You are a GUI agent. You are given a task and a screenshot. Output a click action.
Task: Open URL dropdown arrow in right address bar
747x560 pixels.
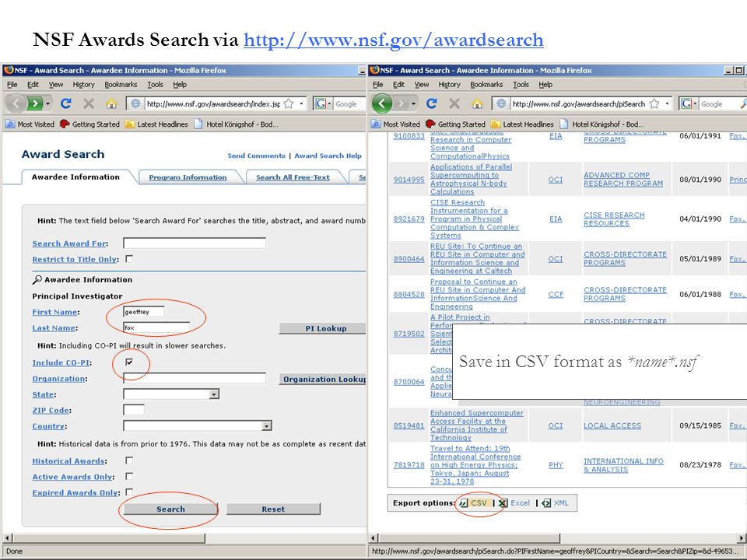(x=667, y=103)
